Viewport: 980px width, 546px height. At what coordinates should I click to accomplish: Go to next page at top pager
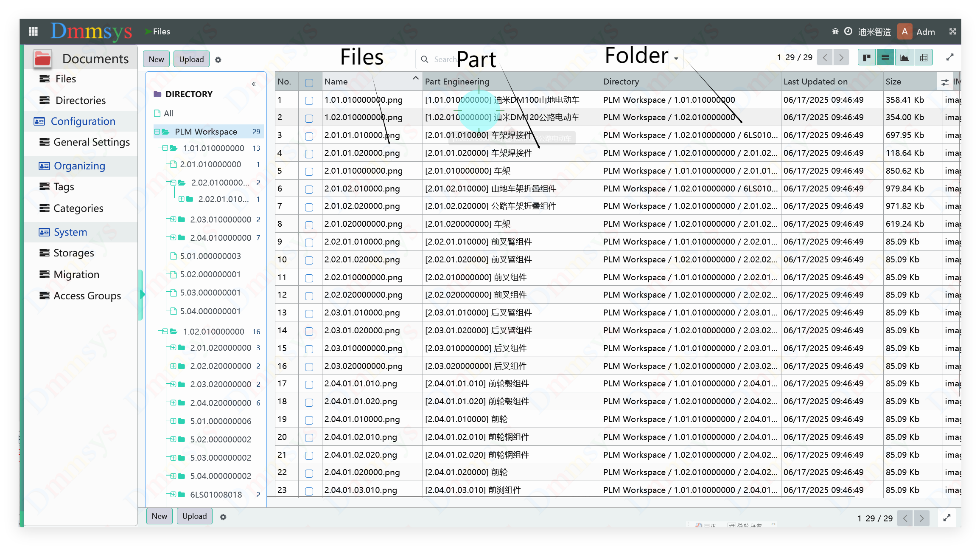(x=841, y=57)
